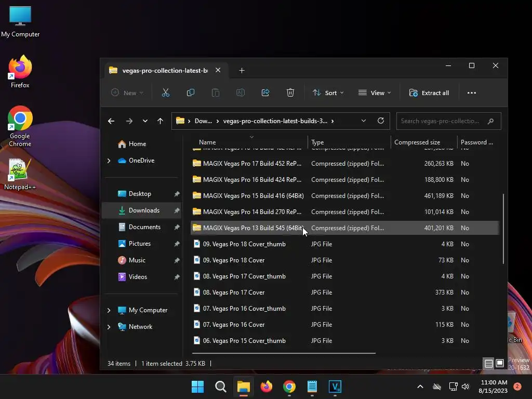Viewport: 532px width, 399px height.
Task: Show hidden system tray icons
Action: 420,387
